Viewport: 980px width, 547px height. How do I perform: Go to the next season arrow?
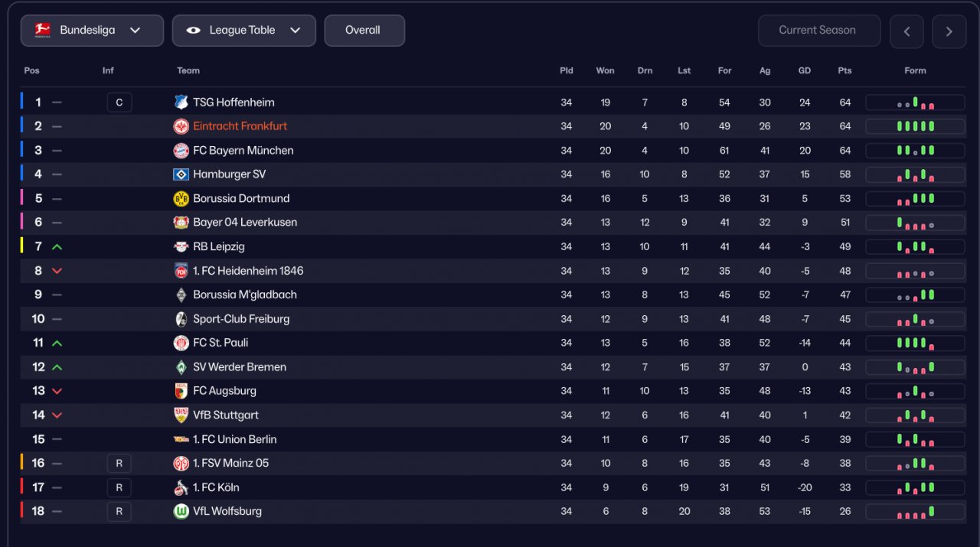pyautogui.click(x=949, y=31)
